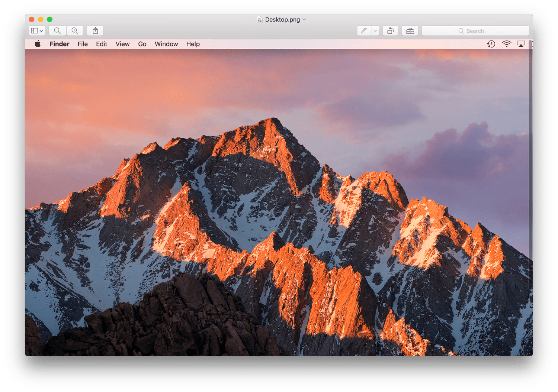Viewport: 558px width, 392px height.
Task: Show the Markup Toolbar toolbox icon
Action: pos(410,31)
